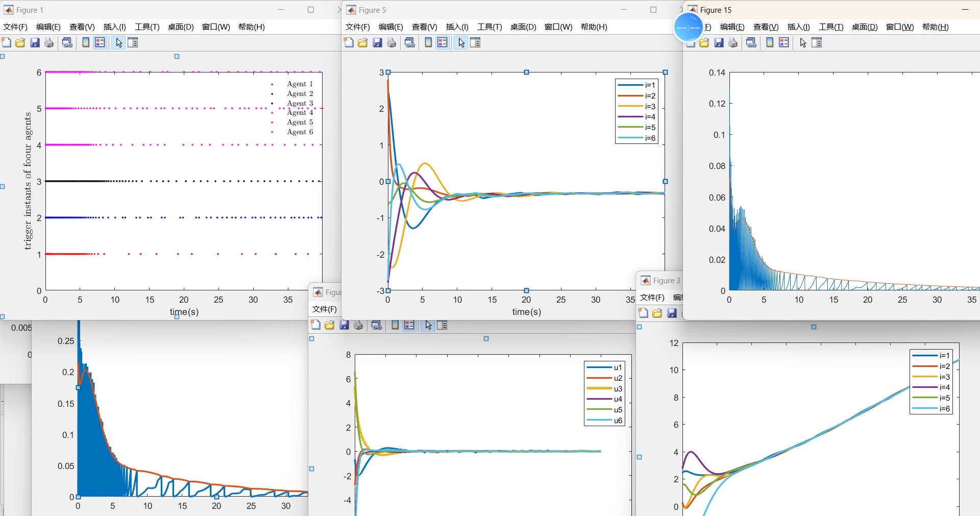The width and height of the screenshot is (980, 516).
Task: Click y-axis label 'trigger instants of foour agents'
Action: [x=28, y=181]
